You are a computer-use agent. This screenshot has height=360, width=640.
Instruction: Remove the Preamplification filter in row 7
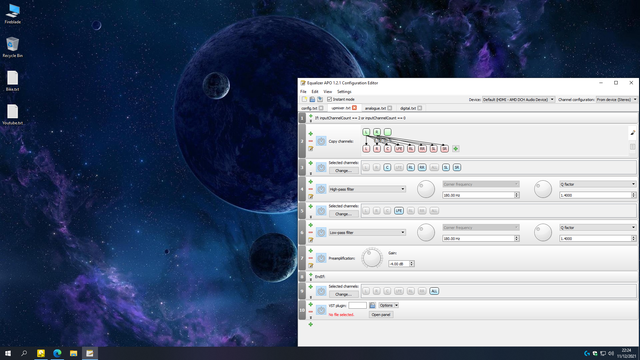click(x=311, y=258)
